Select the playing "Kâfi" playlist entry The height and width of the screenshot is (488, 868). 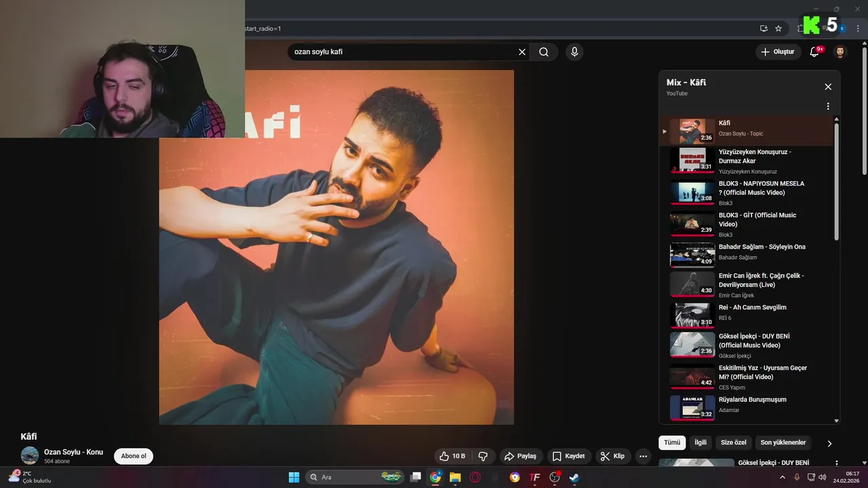tap(746, 131)
